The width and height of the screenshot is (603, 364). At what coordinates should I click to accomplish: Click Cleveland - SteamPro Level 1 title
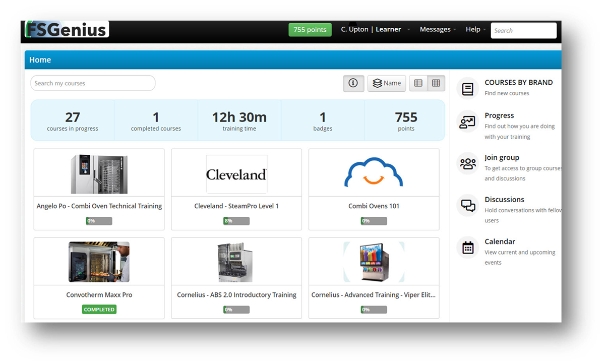click(x=236, y=206)
